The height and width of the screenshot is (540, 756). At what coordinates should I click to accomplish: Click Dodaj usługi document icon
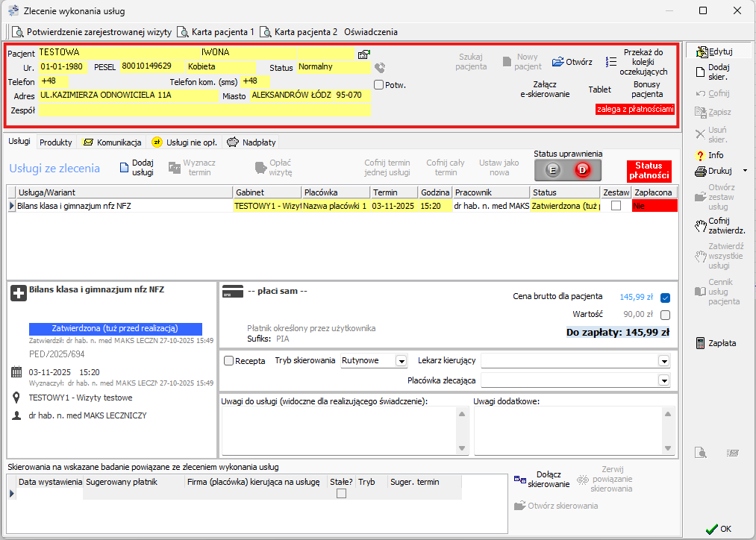125,168
